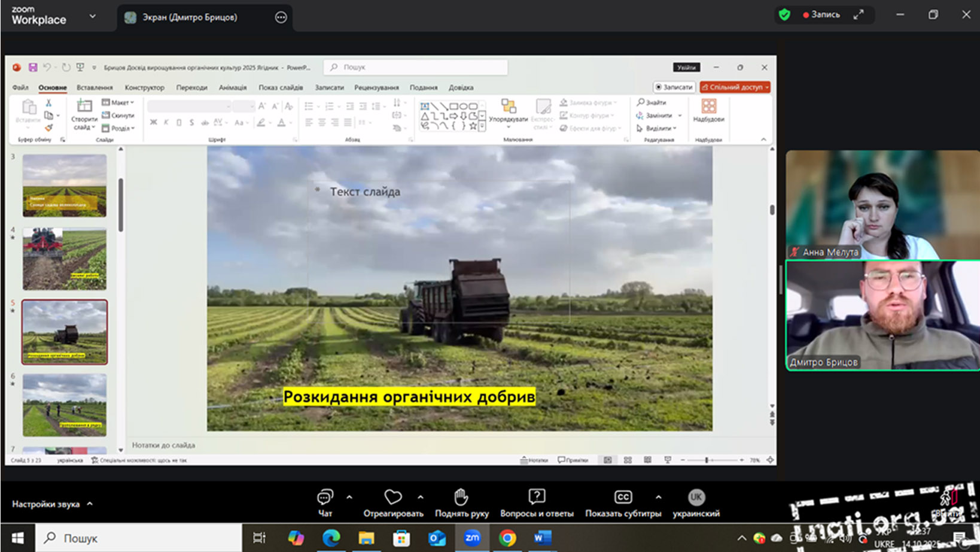Viewport: 980px width, 552px height.
Task: Click the Zoom shield security icon
Action: pos(784,15)
